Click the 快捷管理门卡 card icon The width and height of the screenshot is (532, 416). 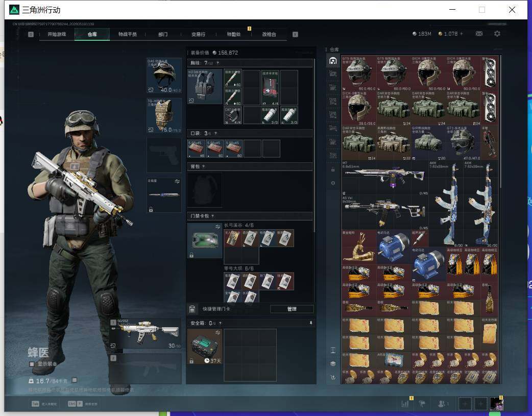(x=192, y=309)
